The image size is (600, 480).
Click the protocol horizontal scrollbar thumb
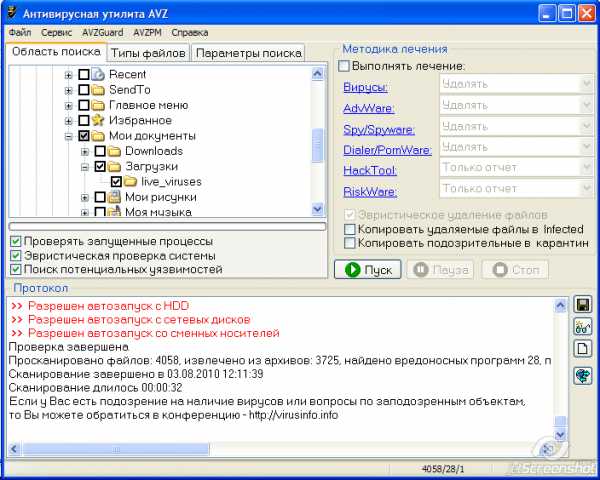pos(116,449)
